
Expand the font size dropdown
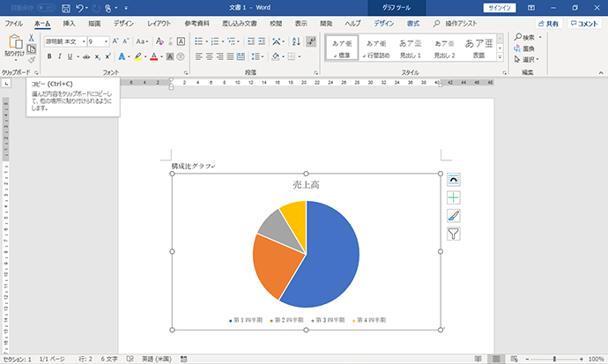tap(106, 41)
